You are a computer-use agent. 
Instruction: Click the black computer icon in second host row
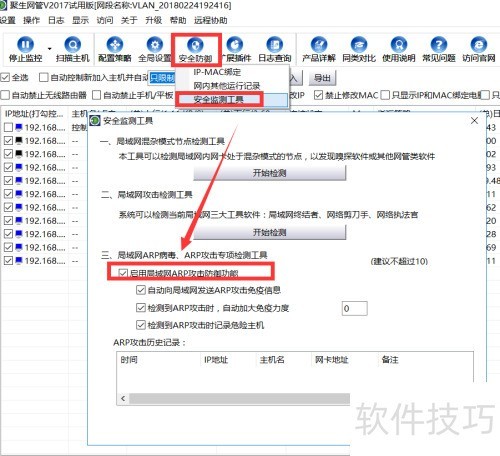[x=19, y=140]
